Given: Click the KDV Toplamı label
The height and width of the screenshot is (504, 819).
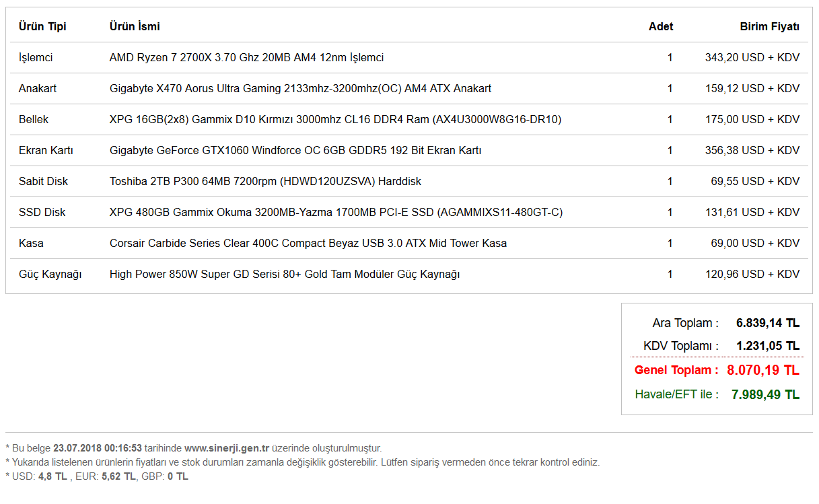Looking at the screenshot, I should click(681, 346).
